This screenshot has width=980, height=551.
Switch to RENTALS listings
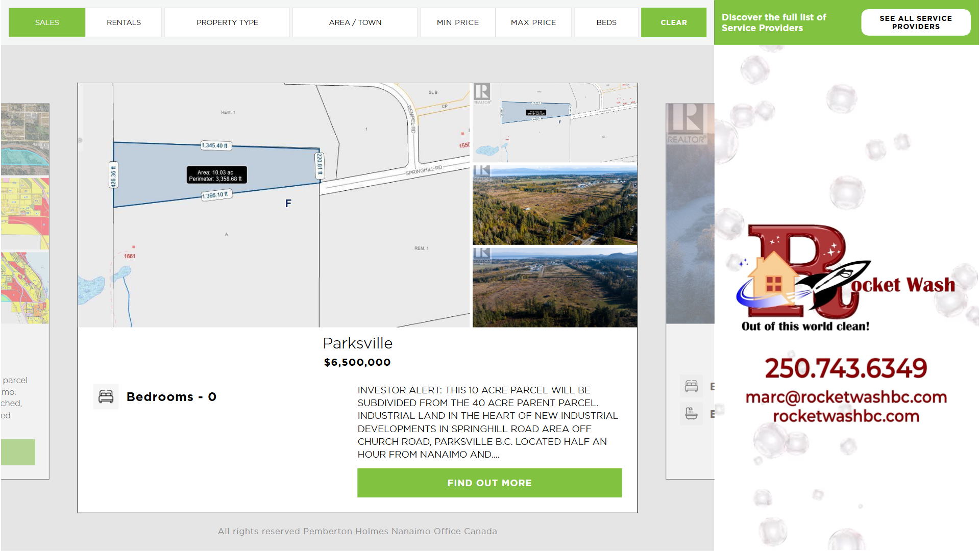[x=124, y=22]
